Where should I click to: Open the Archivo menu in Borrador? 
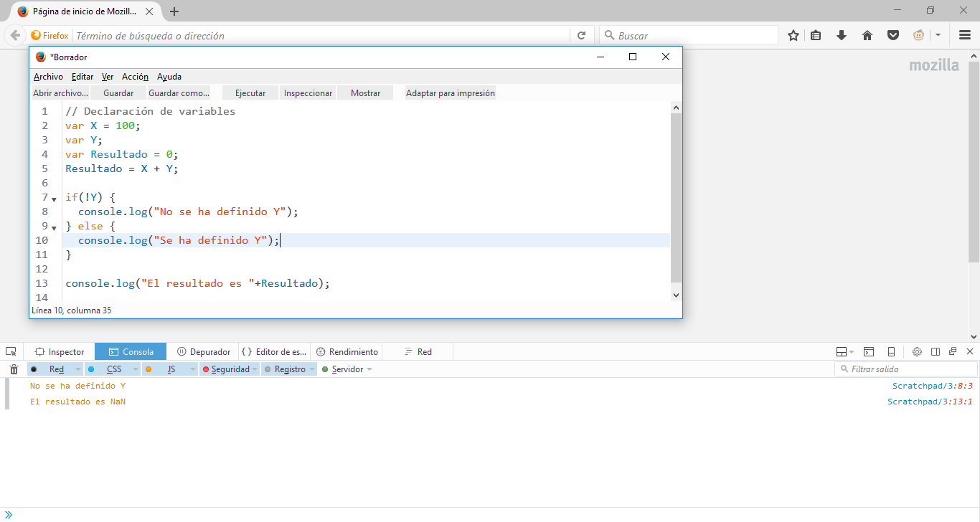(48, 77)
